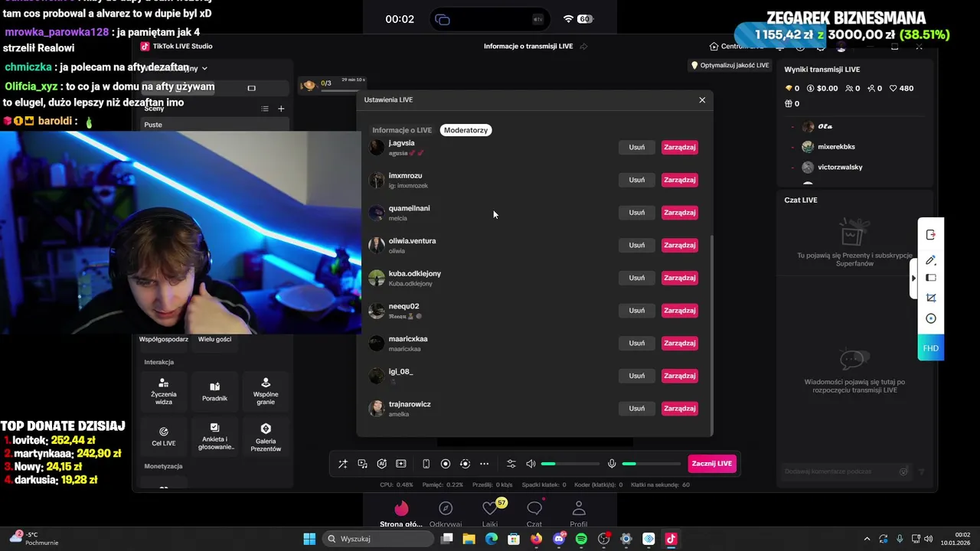
Task: Click Zarządzaj for quameilnani
Action: [x=680, y=213]
